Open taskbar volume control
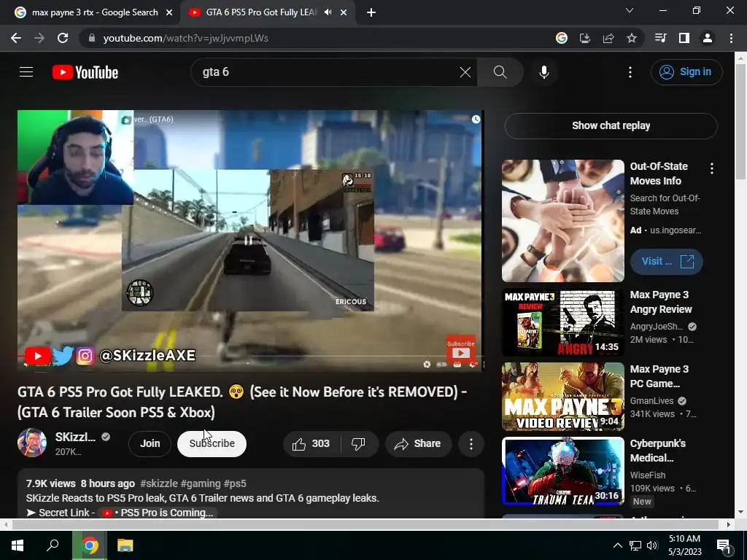 click(x=652, y=545)
